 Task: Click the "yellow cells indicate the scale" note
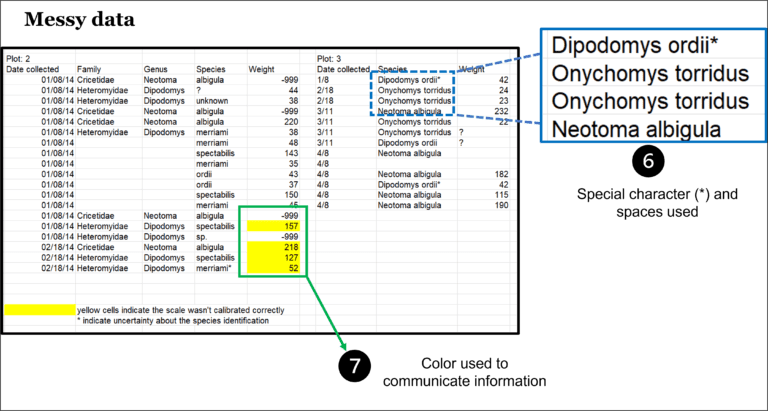point(180,310)
